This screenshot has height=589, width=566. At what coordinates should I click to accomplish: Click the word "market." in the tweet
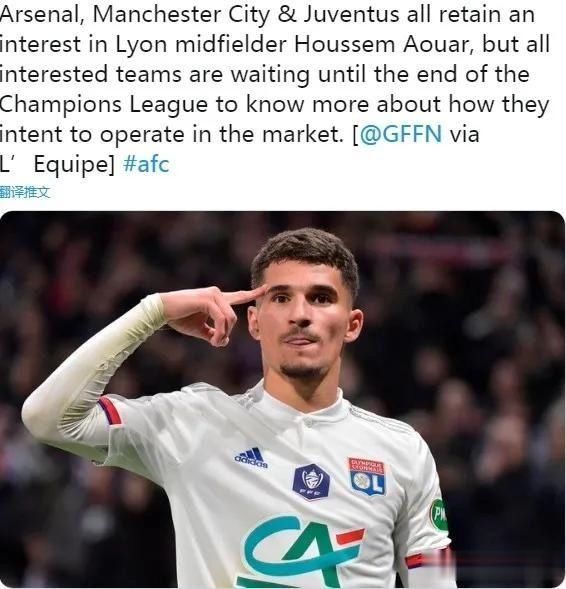pyautogui.click(x=303, y=134)
